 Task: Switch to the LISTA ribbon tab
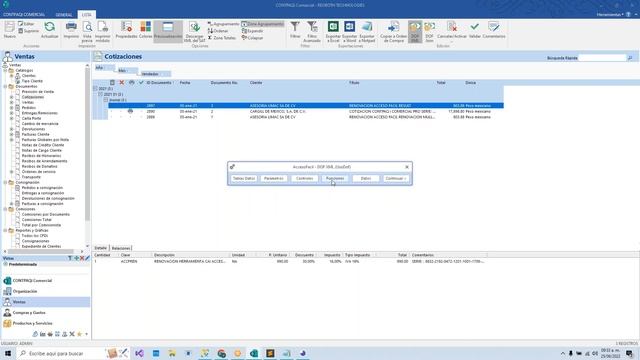pos(87,15)
